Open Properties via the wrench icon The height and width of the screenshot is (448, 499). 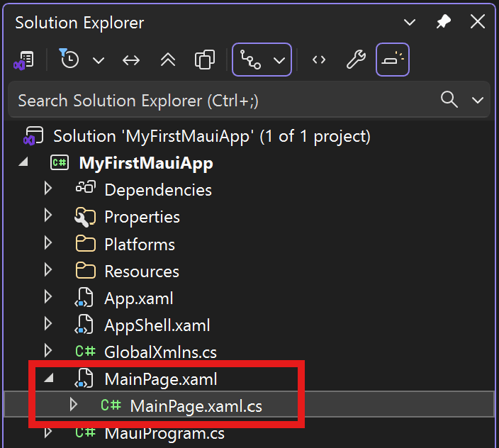coord(356,60)
